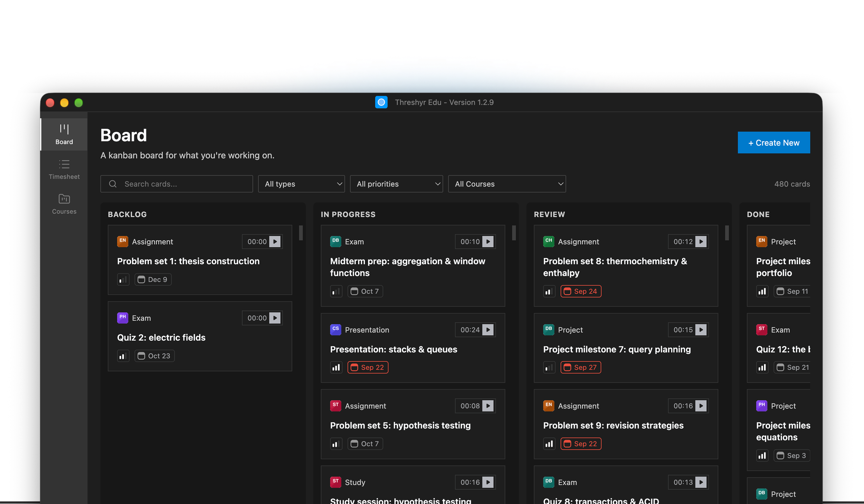Play timer for Quiz 8 transactions & ACID
This screenshot has width=864, height=504.
[701, 482]
